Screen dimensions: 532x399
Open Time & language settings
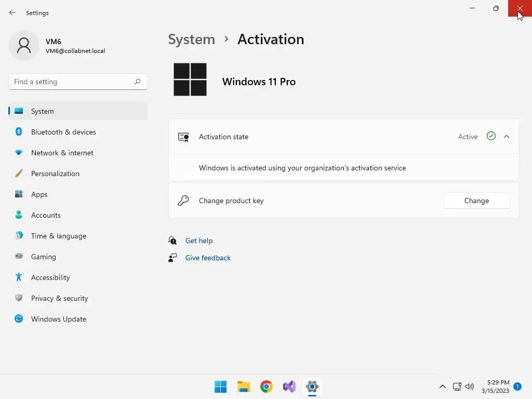click(78, 236)
